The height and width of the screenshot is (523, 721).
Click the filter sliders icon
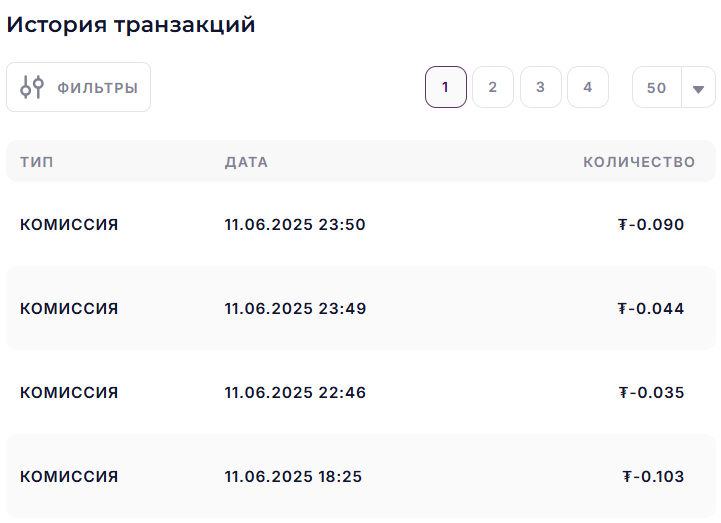(x=32, y=87)
